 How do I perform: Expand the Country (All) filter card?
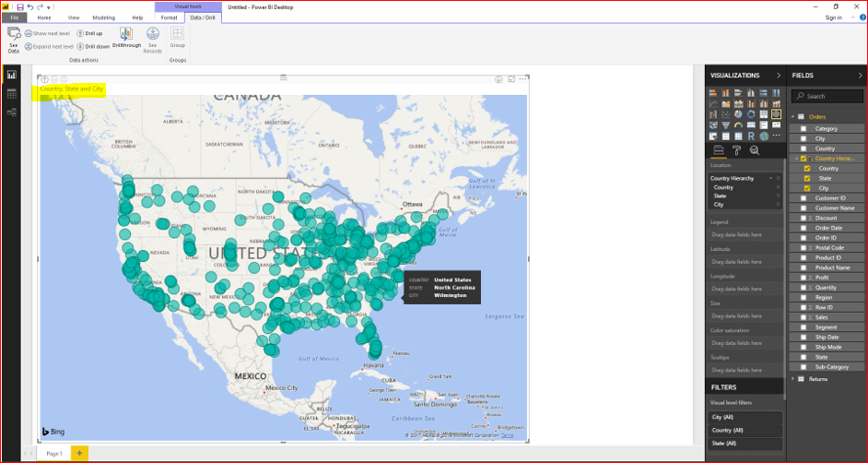pos(745,431)
